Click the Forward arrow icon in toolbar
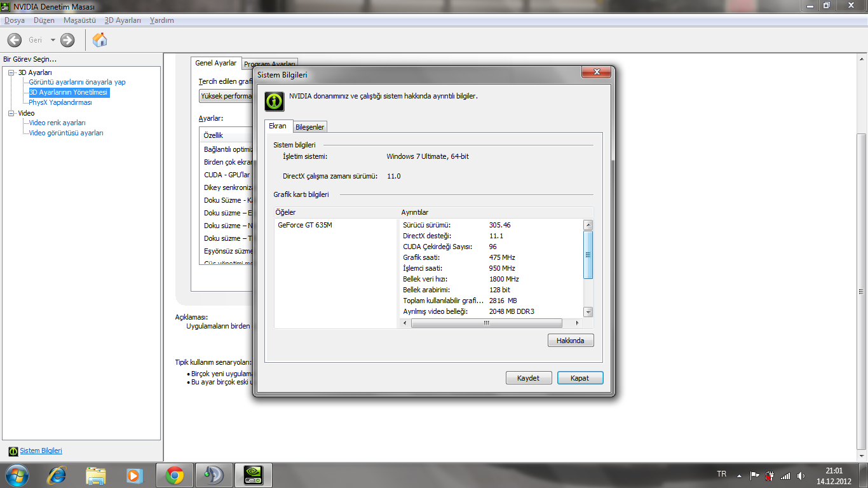This screenshot has width=868, height=488. (x=67, y=40)
